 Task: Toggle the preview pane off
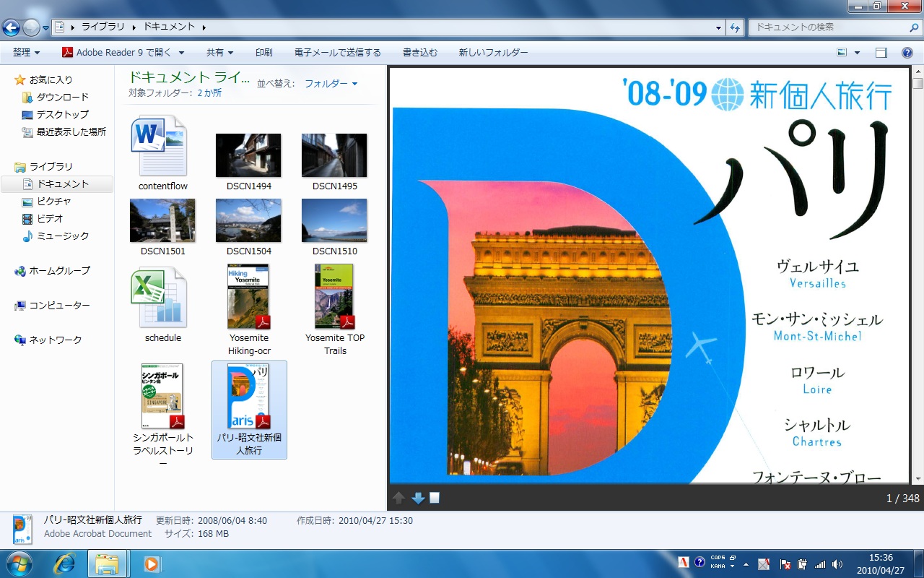point(881,52)
